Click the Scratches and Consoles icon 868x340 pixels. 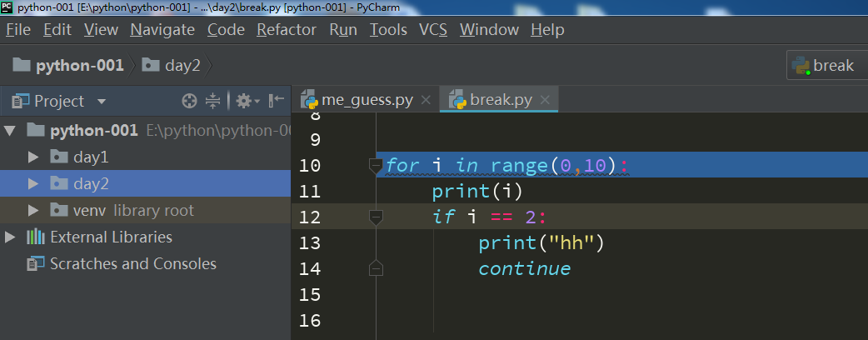pos(35,264)
